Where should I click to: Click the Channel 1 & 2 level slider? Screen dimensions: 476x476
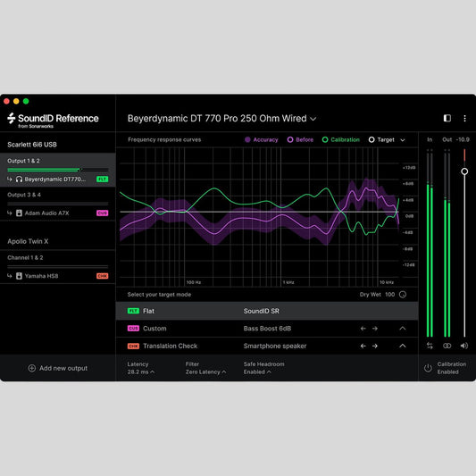point(58,266)
